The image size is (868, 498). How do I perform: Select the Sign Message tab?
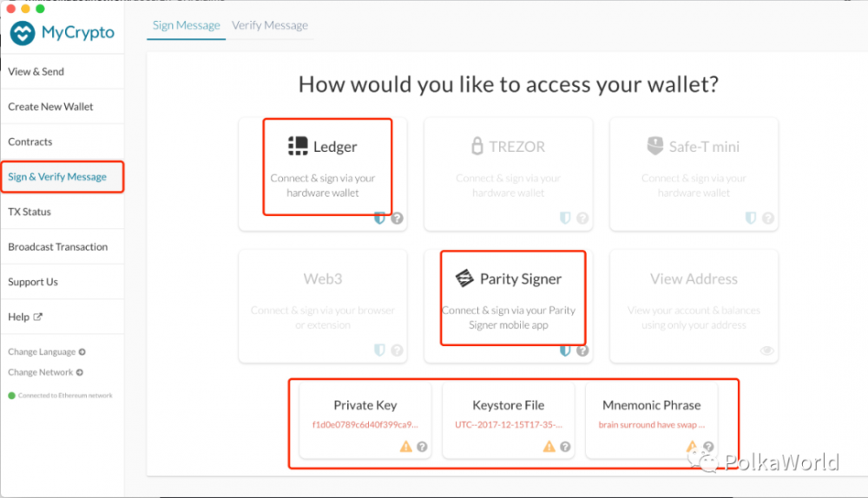point(187,25)
